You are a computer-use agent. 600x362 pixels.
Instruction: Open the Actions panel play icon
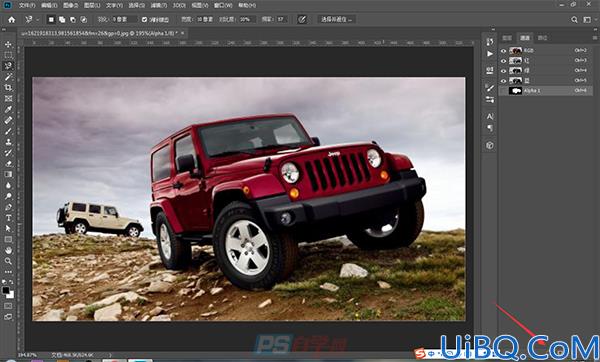click(490, 54)
